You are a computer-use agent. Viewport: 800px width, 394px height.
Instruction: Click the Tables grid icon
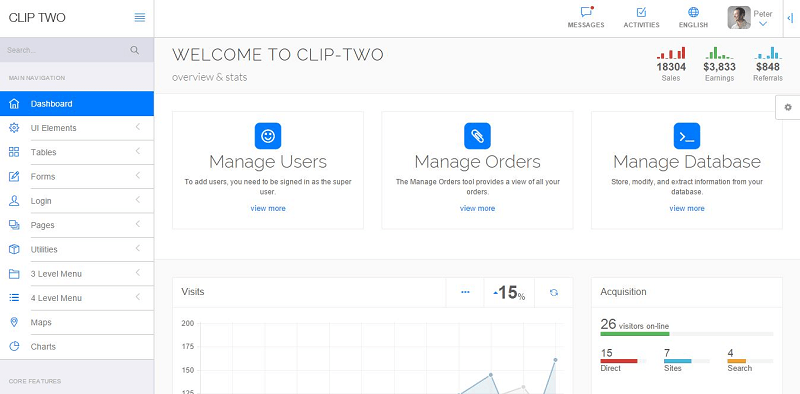(x=14, y=152)
